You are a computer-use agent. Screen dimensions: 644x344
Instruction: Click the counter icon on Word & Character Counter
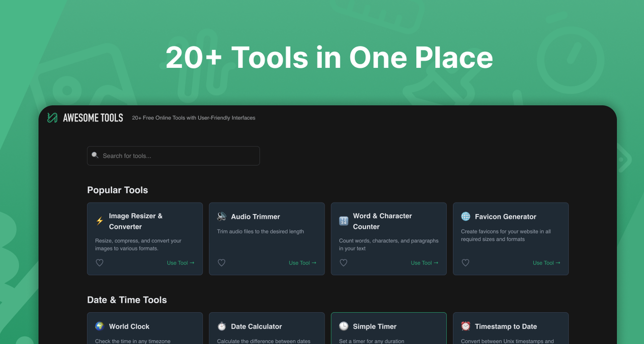(x=343, y=220)
